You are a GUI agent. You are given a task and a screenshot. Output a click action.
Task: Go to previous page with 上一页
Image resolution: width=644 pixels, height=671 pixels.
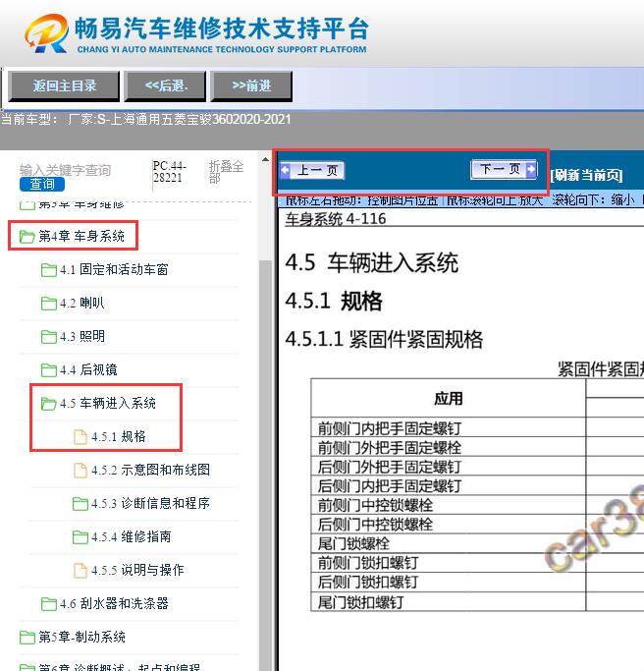tap(312, 170)
